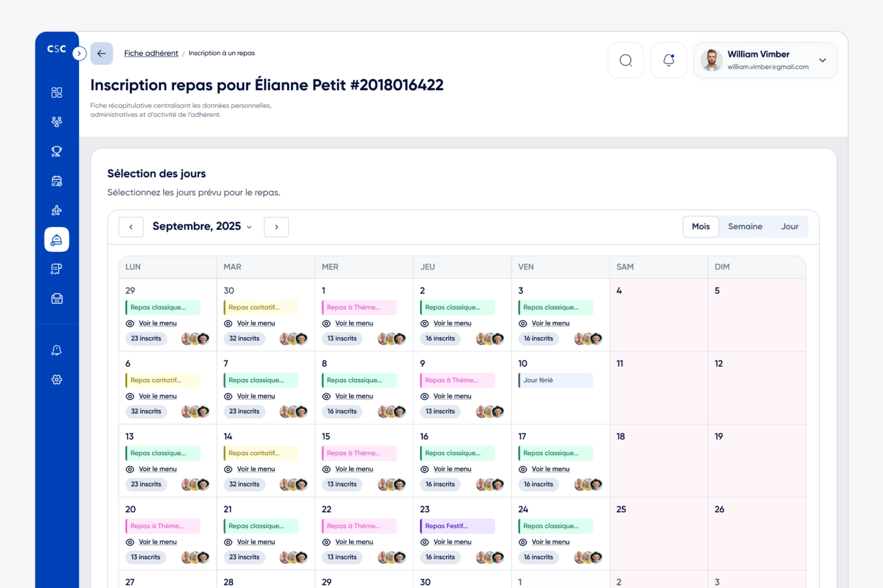The image size is (883, 588).
Task: Open the dashboard grid icon in sidebar
Action: pos(56,92)
